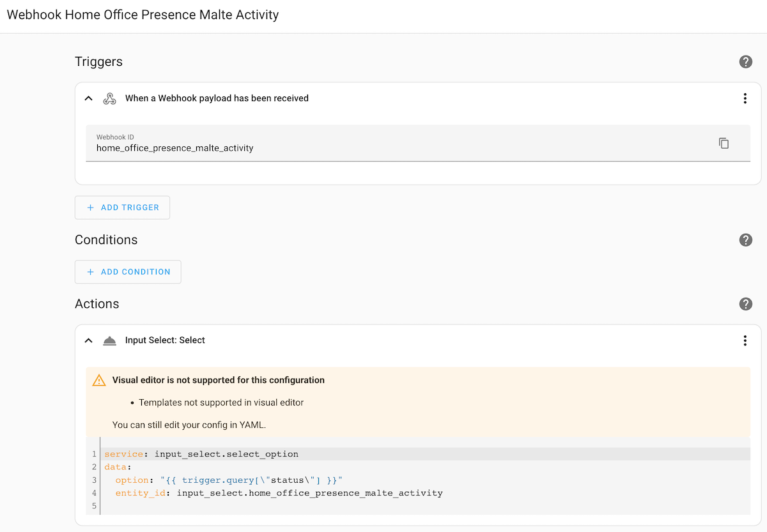
Task: Click the webhook trigger icon
Action: 109,98
